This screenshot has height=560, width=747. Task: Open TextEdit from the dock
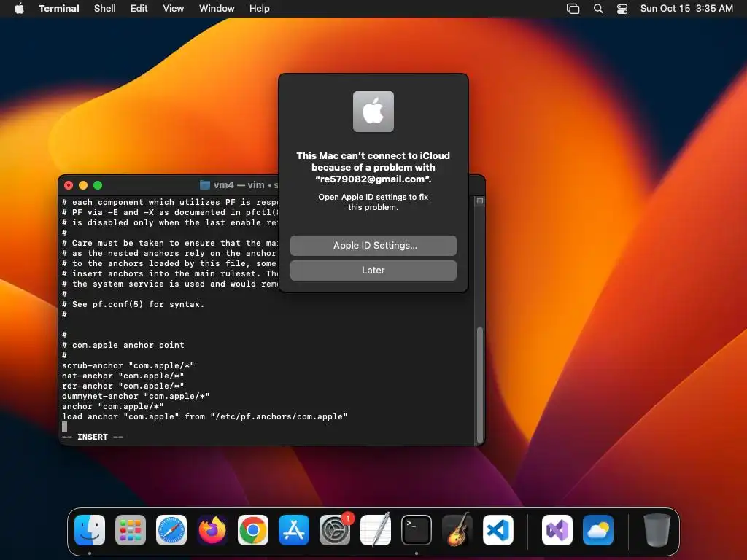point(376,530)
